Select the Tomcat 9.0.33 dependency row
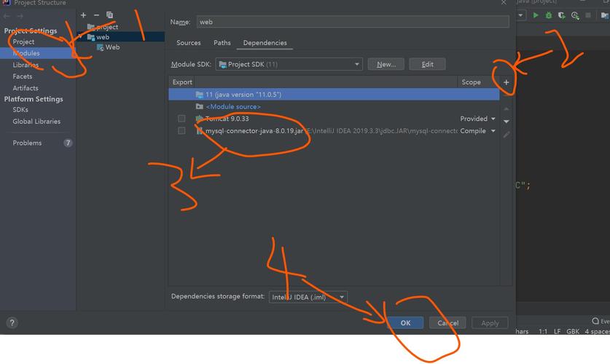This screenshot has width=610, height=364. point(334,119)
